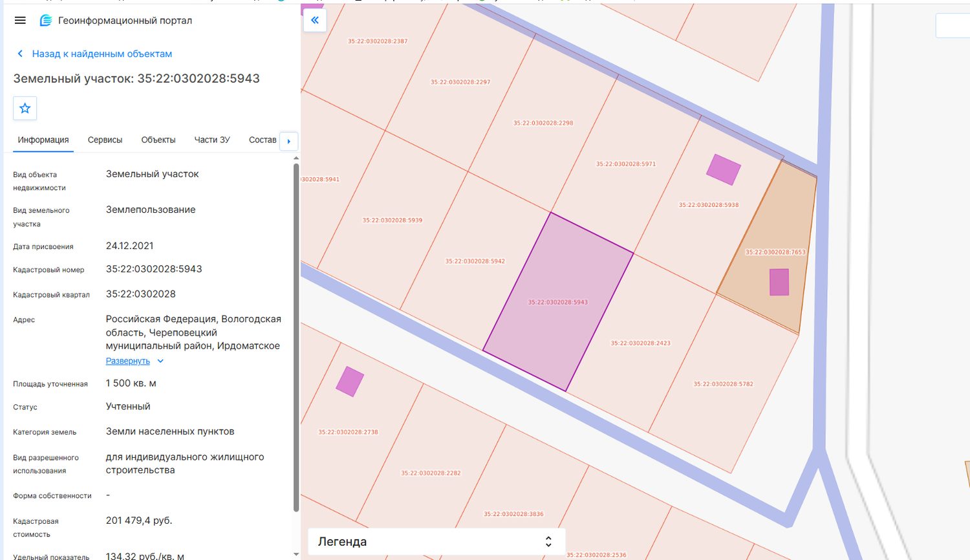Image resolution: width=970 pixels, height=560 pixels.
Task: Click the area value 1 500 кв. м
Action: [131, 383]
